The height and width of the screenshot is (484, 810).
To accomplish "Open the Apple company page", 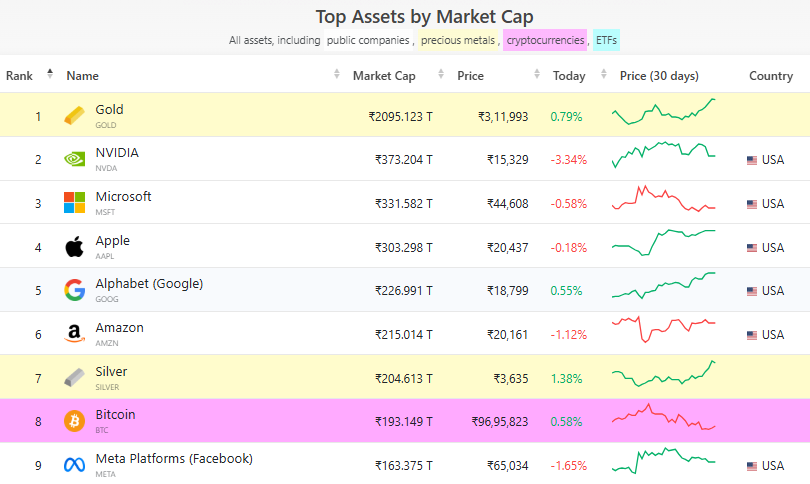I will coord(112,241).
